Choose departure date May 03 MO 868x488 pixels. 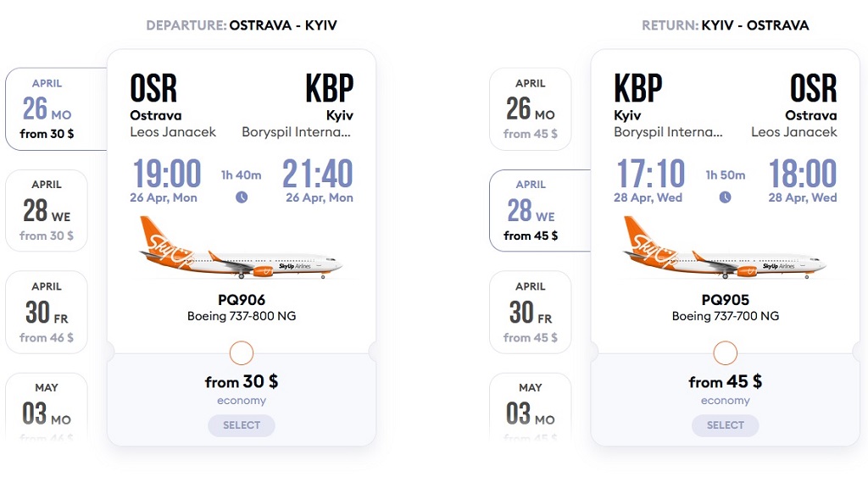pyautogui.click(x=47, y=408)
